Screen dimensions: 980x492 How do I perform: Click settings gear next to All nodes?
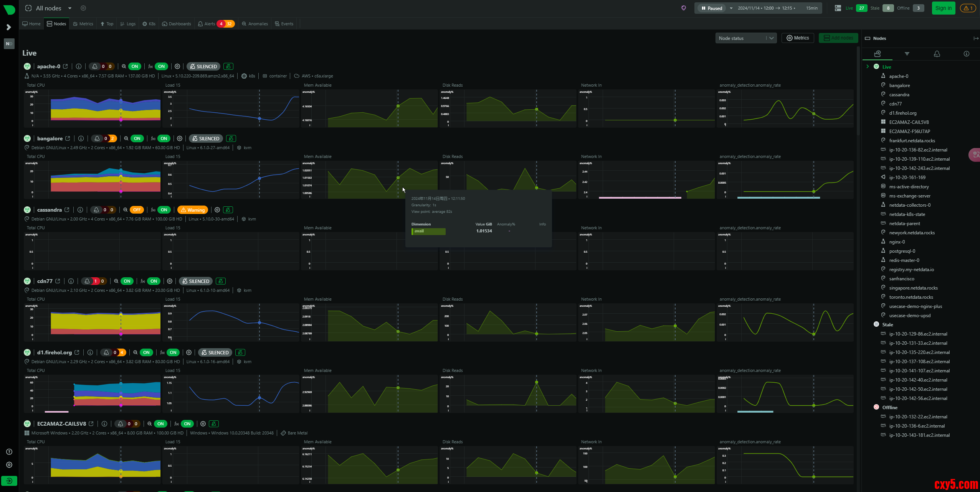(x=83, y=8)
